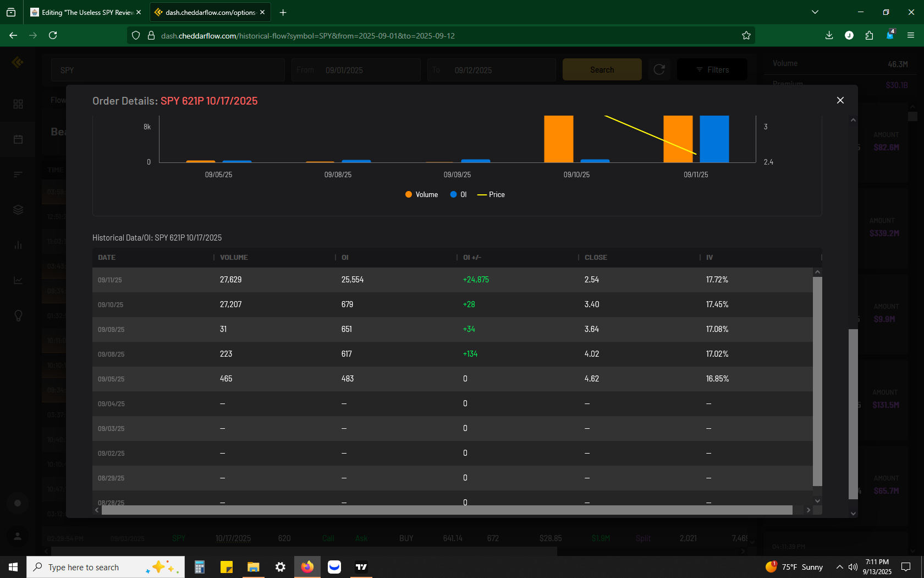Show site security padlock info

tap(151, 35)
